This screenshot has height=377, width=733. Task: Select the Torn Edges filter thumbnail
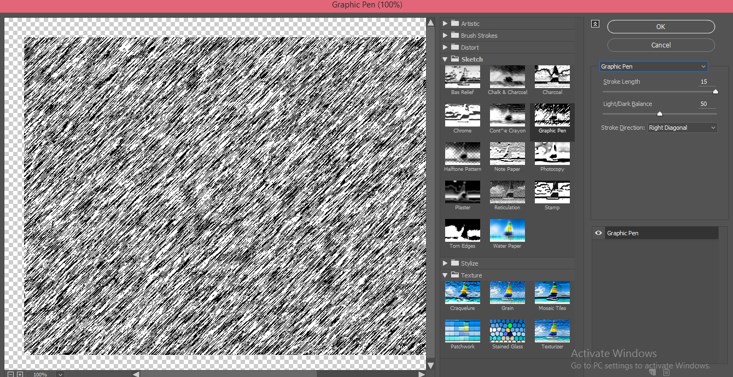(x=462, y=230)
